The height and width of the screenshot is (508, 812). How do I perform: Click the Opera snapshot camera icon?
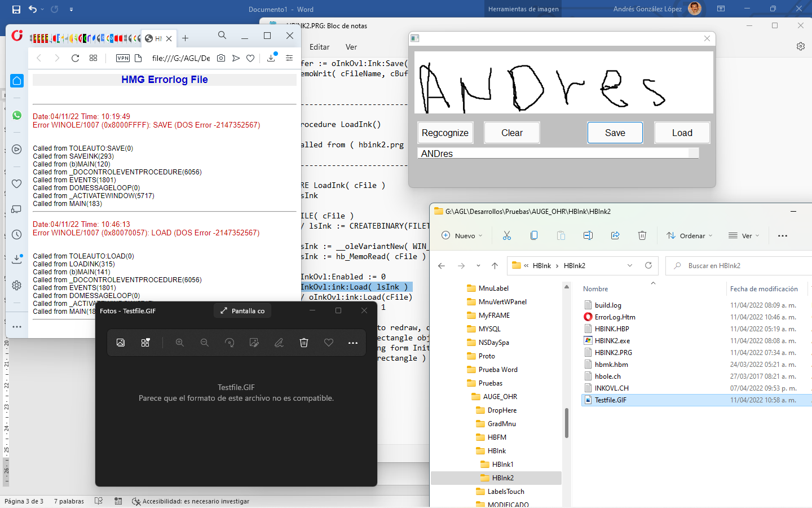(x=221, y=58)
